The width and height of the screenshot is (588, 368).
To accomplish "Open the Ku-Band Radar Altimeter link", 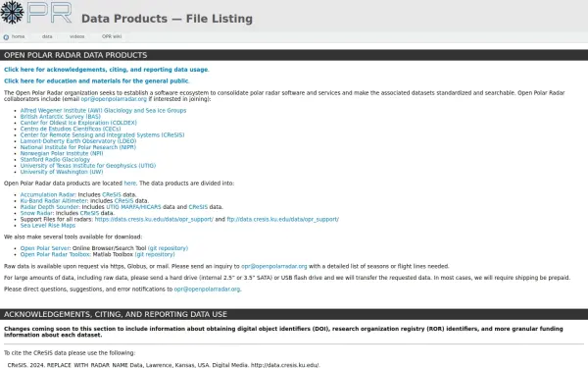I will (x=54, y=201).
